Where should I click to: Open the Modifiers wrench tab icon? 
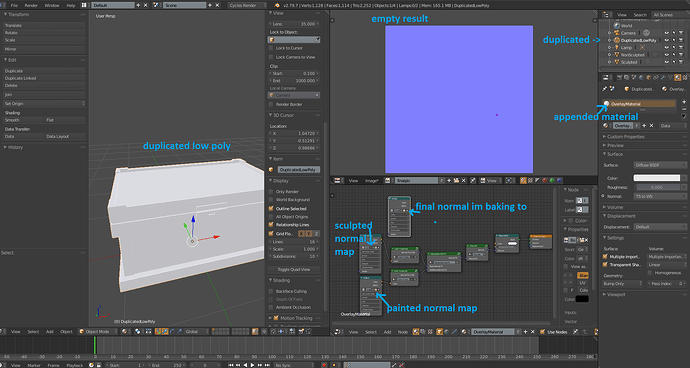click(663, 77)
